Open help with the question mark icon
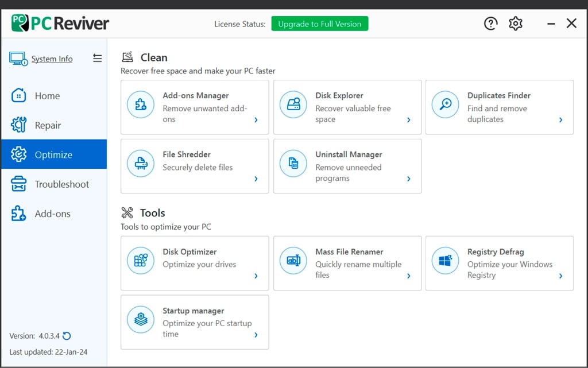The height and width of the screenshot is (368, 588). (490, 24)
